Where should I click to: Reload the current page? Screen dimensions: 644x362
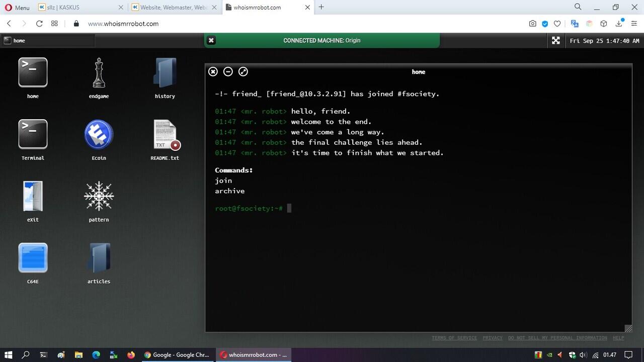point(39,24)
